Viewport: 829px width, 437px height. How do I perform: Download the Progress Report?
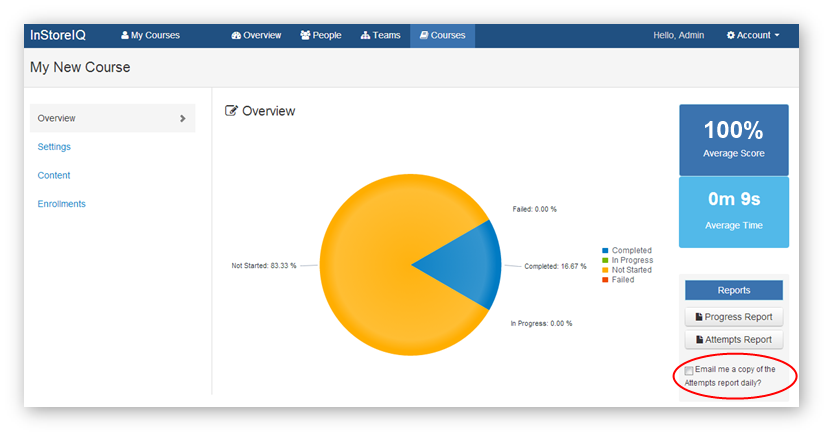click(733, 317)
